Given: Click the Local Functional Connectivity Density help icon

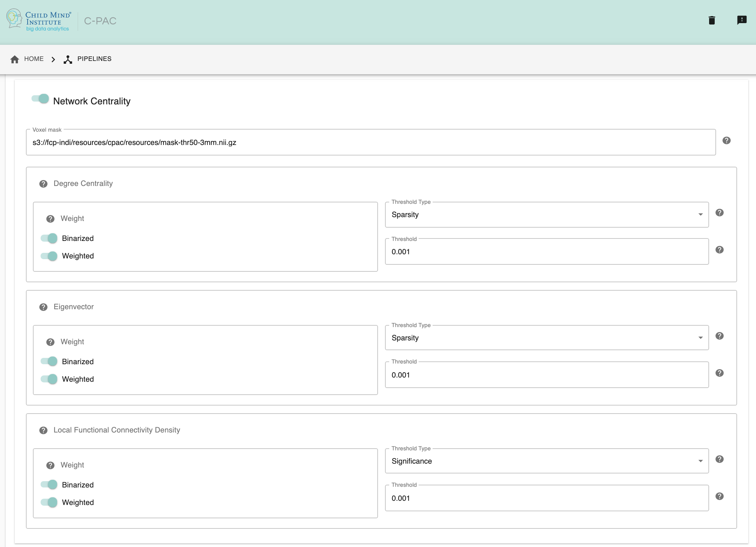Looking at the screenshot, I should coord(43,430).
